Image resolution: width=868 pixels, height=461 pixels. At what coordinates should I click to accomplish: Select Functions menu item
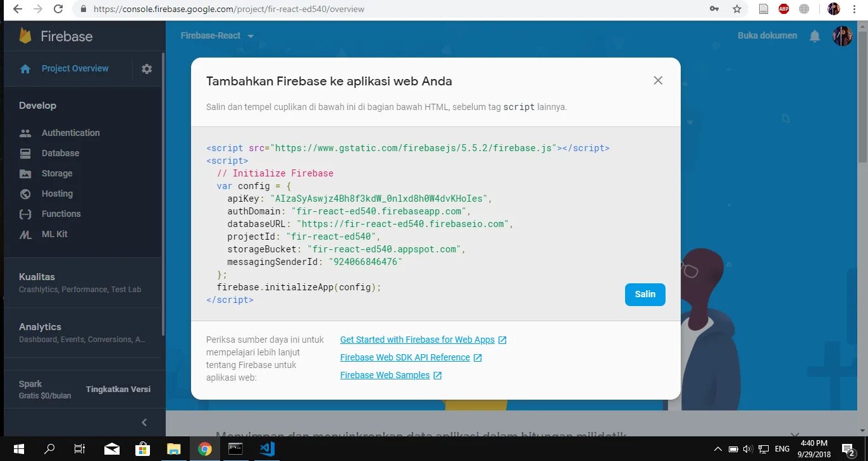61,214
